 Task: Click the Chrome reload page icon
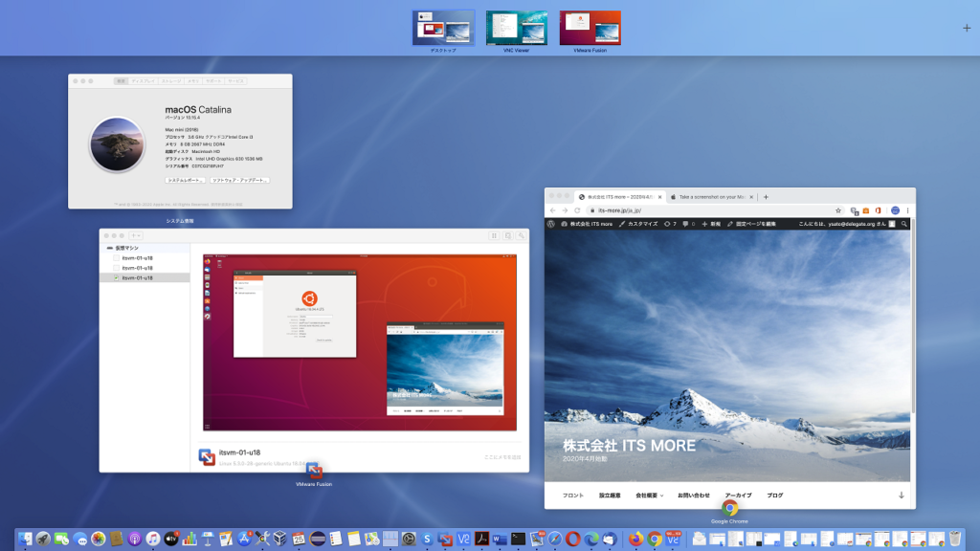pos(577,210)
